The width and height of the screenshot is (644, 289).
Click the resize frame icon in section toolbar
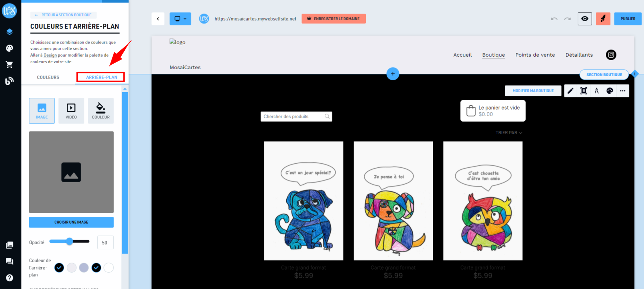584,91
